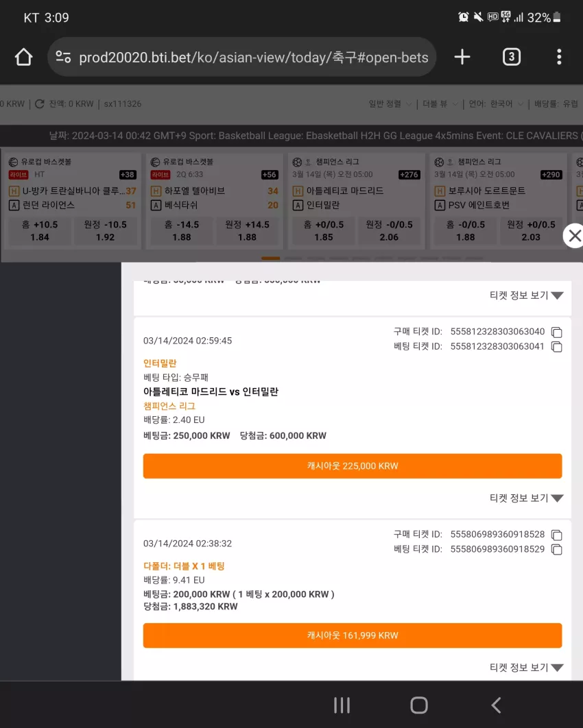The image size is (583, 728).
Task: Close the open-bets panel with X
Action: (574, 236)
